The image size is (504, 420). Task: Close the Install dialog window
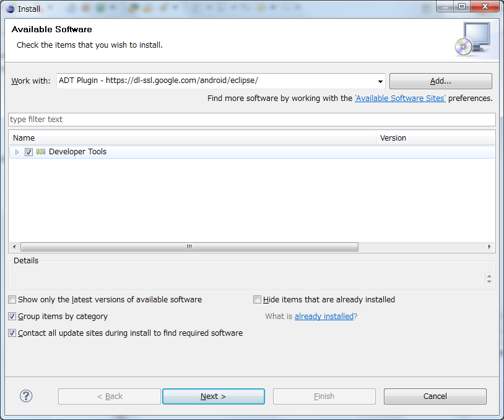point(485,6)
